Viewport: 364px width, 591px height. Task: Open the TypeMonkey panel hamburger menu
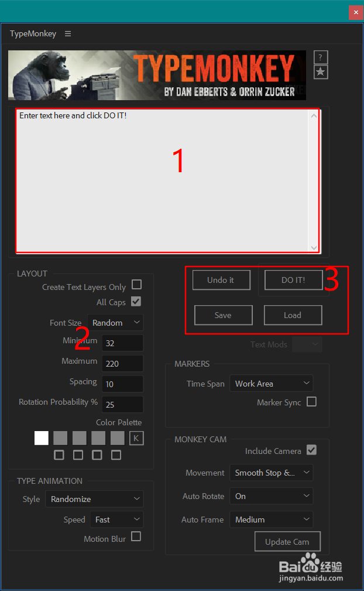[68, 33]
